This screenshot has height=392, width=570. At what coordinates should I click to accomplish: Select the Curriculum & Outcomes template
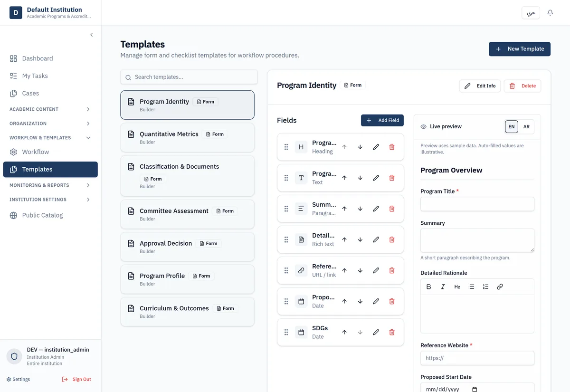click(x=188, y=312)
